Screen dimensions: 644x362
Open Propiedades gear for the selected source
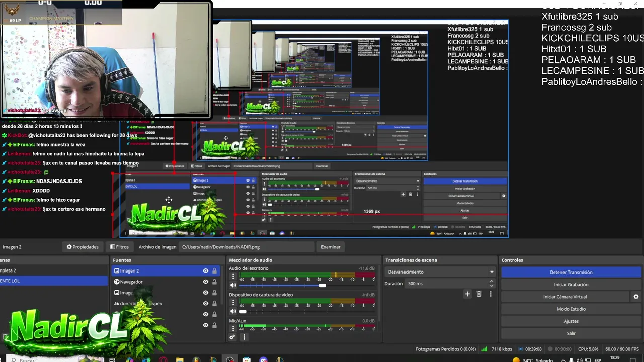pyautogui.click(x=83, y=247)
